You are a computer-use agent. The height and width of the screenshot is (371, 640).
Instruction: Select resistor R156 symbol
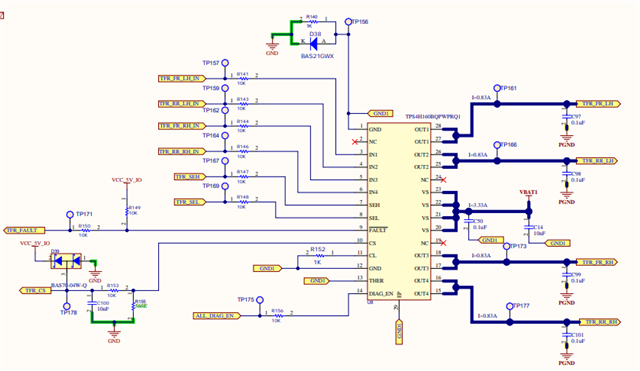click(x=278, y=316)
